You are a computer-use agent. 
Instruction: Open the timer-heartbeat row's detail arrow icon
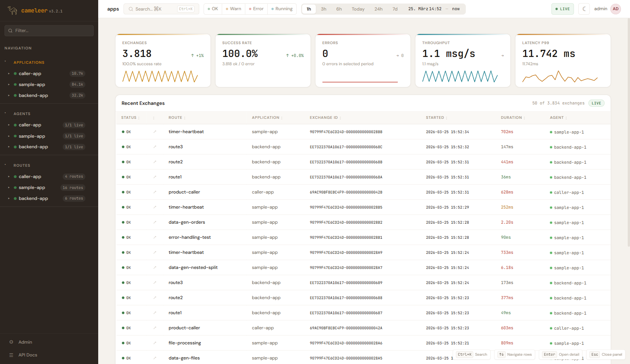click(155, 132)
